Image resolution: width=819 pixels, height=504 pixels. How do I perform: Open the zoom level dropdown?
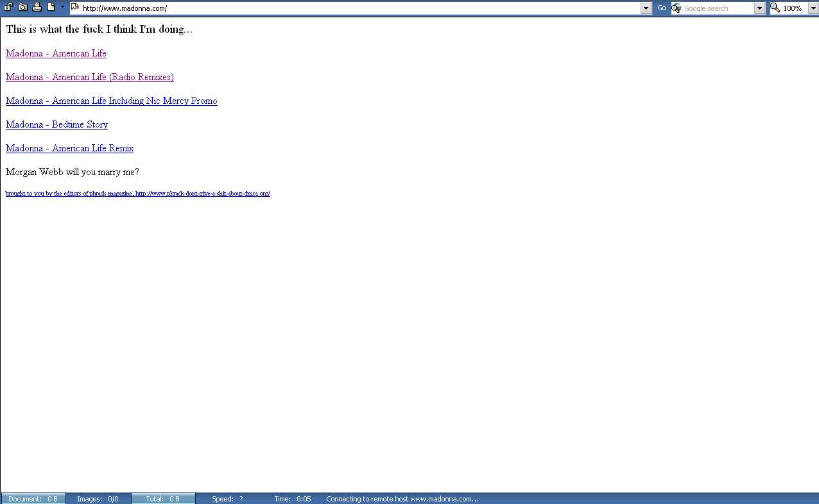tap(813, 8)
